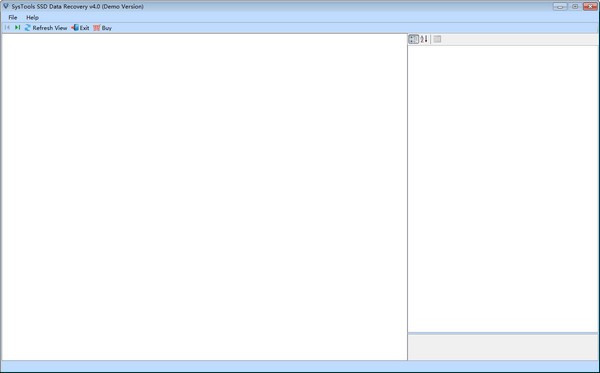Click inside the empty main view pane
Viewport: 600px width, 373px height.
[x=204, y=197]
